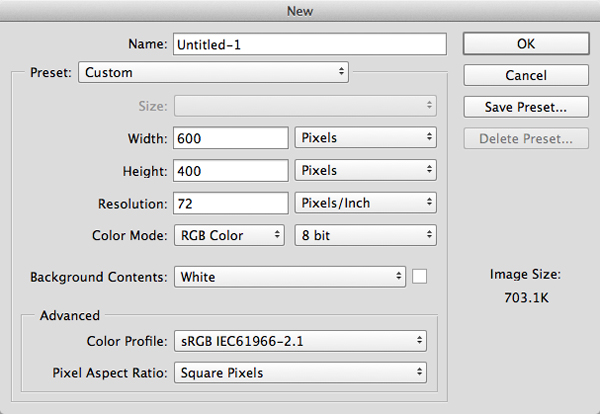Open the Color Profile dropdown
Viewport: 600px width, 414px height.
[300, 341]
